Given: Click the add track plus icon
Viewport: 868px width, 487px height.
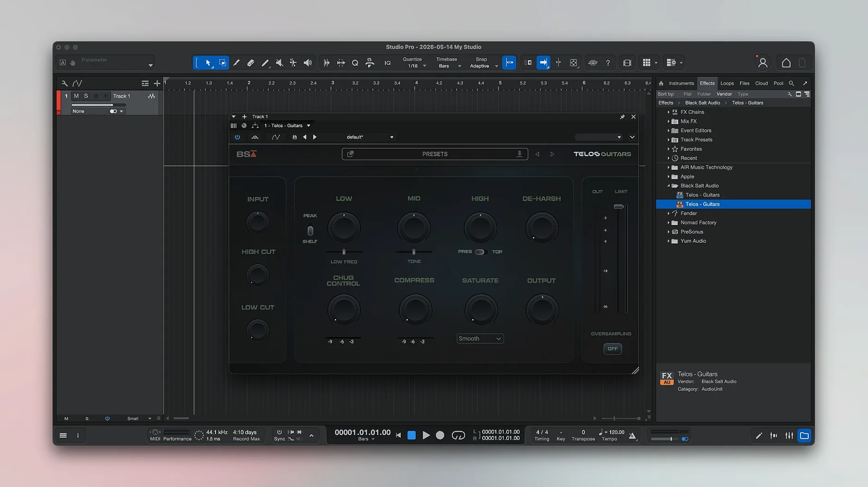Looking at the screenshot, I should (157, 83).
